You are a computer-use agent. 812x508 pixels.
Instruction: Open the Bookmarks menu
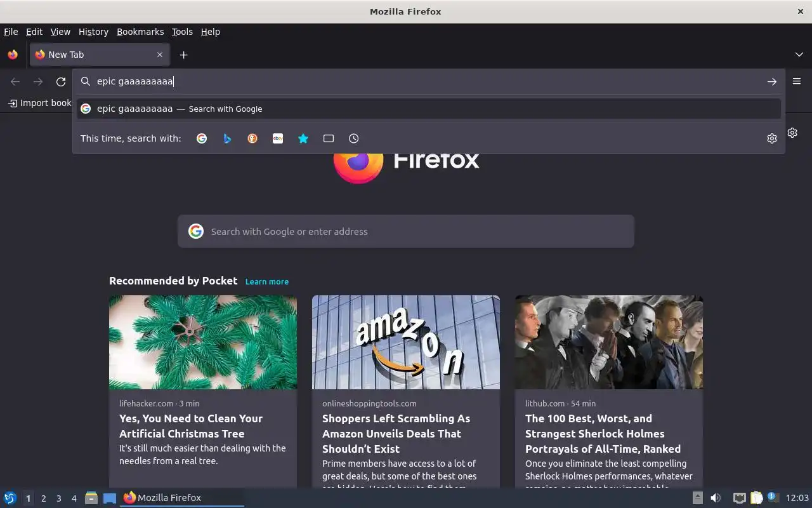(x=140, y=32)
